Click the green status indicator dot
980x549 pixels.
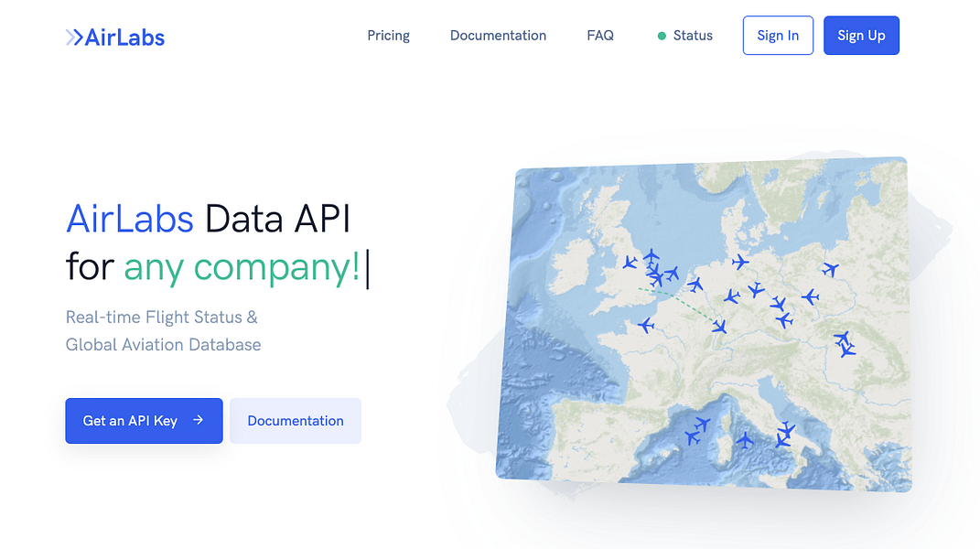[x=662, y=37]
